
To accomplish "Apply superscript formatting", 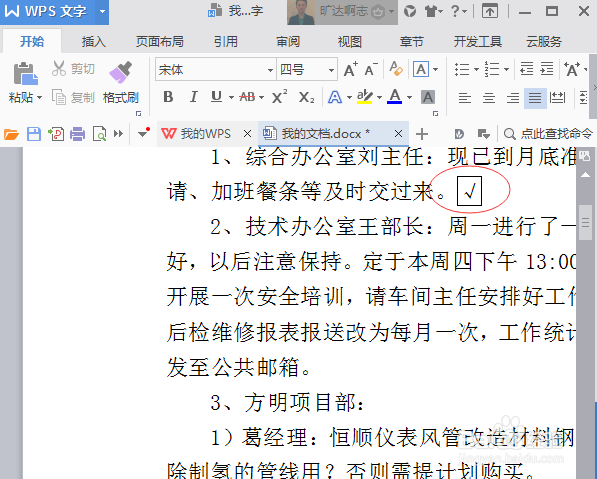I will [x=280, y=97].
